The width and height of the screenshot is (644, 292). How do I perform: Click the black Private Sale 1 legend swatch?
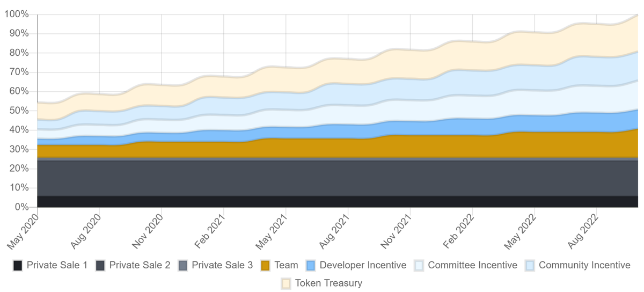pyautogui.click(x=18, y=265)
